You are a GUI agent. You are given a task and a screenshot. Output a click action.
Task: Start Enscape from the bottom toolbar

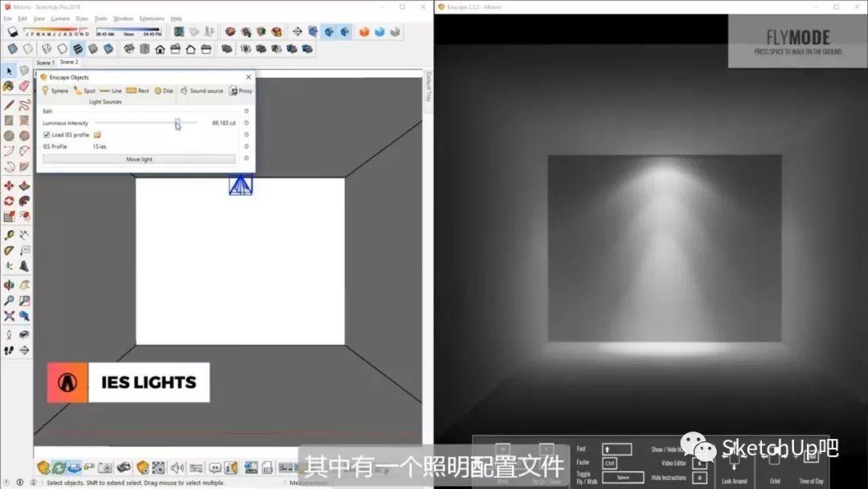[x=43, y=467]
